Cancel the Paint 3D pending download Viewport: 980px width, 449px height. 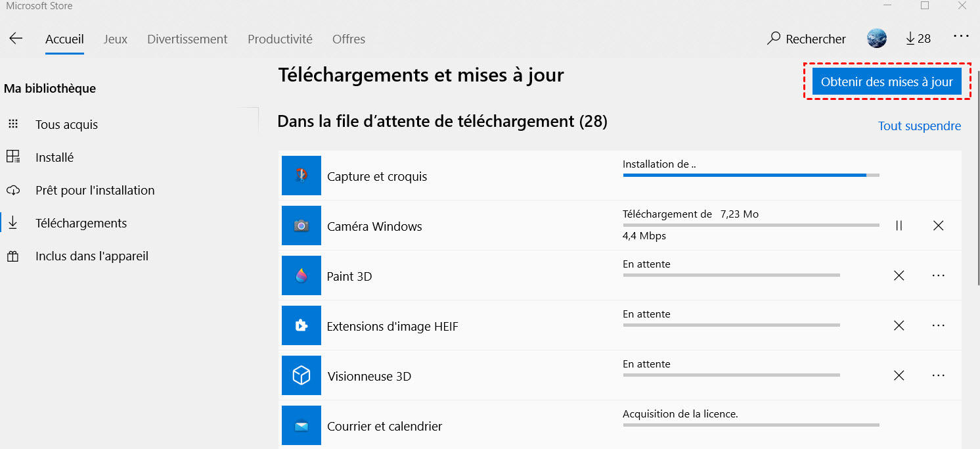click(x=899, y=275)
